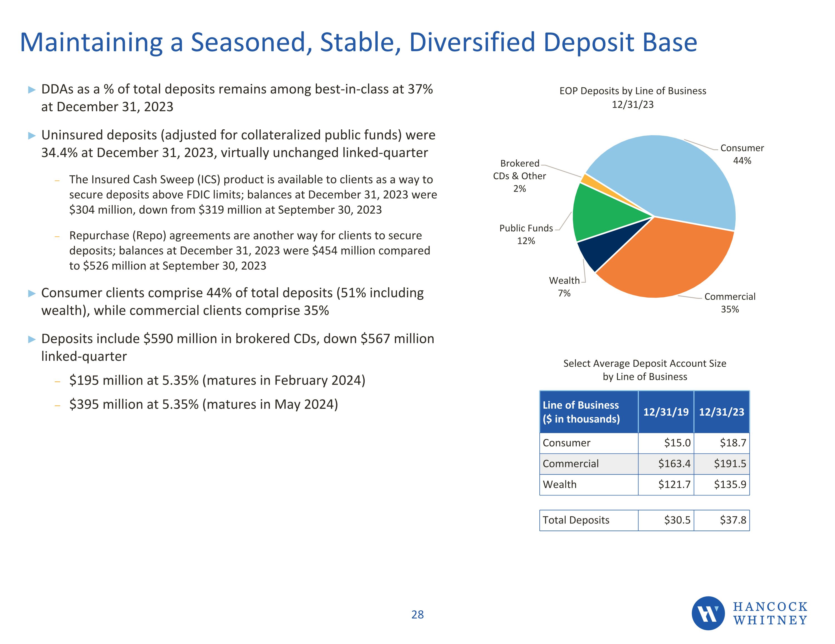
Task: Click the bullet arrow beside Deposits include text
Action: click(x=32, y=339)
